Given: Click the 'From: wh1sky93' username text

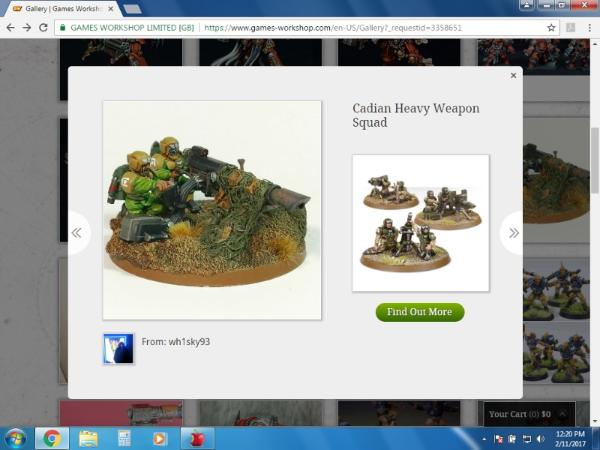Looking at the screenshot, I should pos(176,342).
